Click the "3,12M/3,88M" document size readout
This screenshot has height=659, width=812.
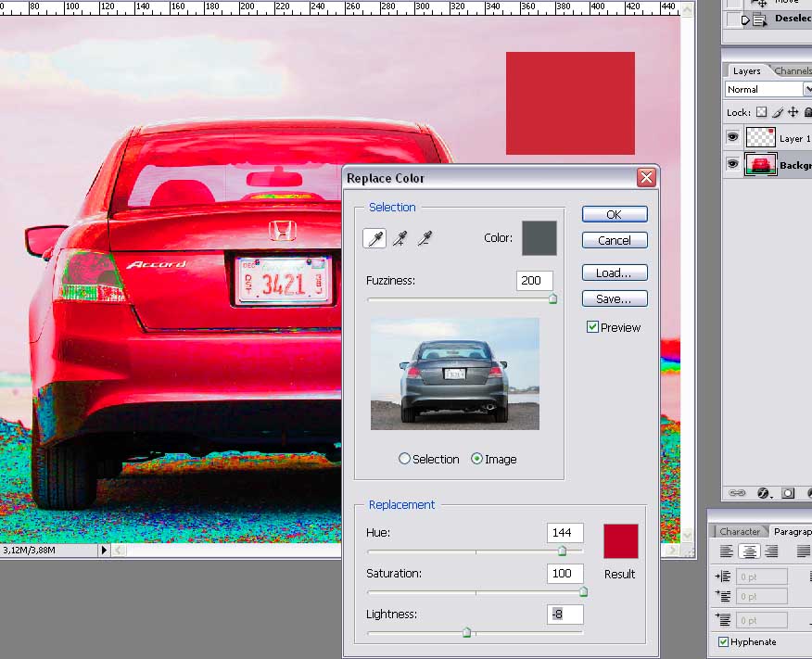(x=29, y=550)
